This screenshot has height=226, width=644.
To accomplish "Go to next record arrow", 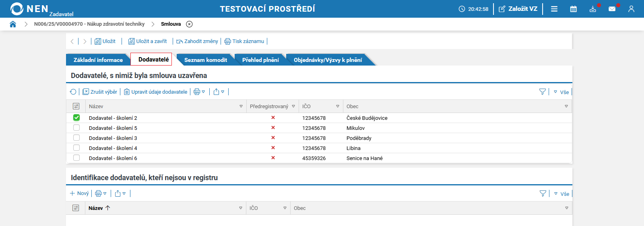I will [x=85, y=41].
